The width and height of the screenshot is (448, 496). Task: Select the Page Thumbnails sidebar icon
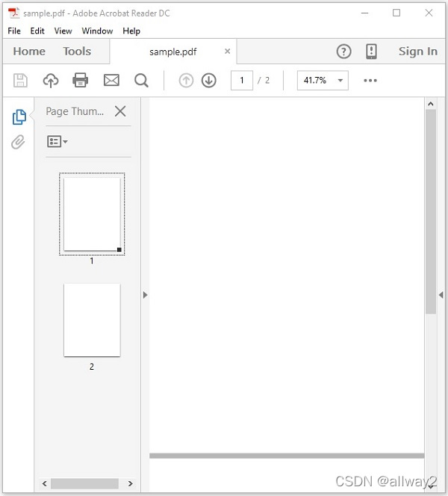pos(19,117)
